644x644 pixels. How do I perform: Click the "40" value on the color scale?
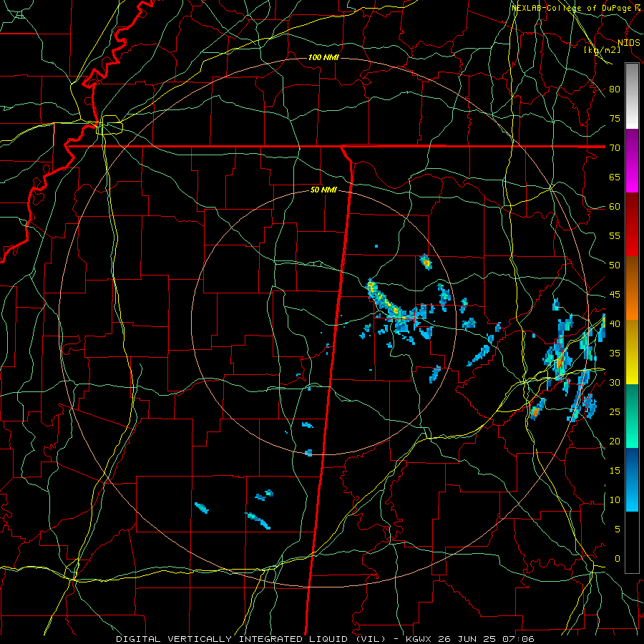615,324
